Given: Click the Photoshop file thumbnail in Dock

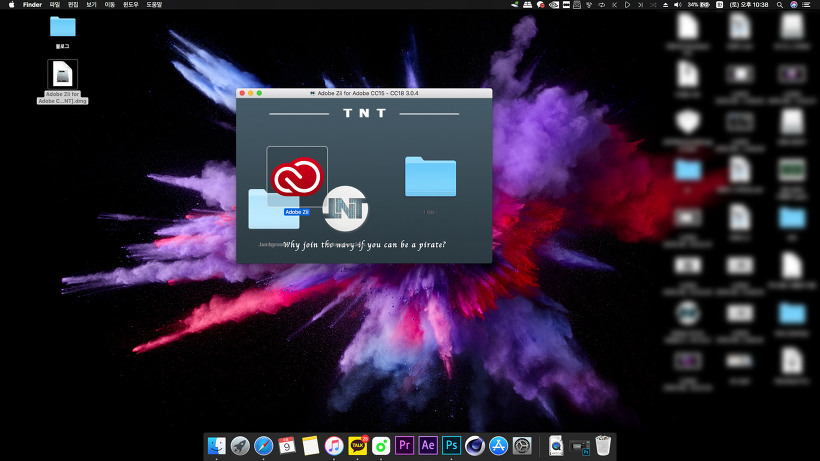Looking at the screenshot, I should click(579, 447).
